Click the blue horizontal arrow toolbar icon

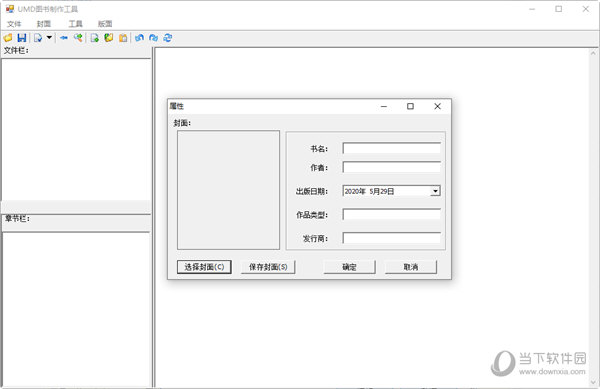(x=64, y=37)
